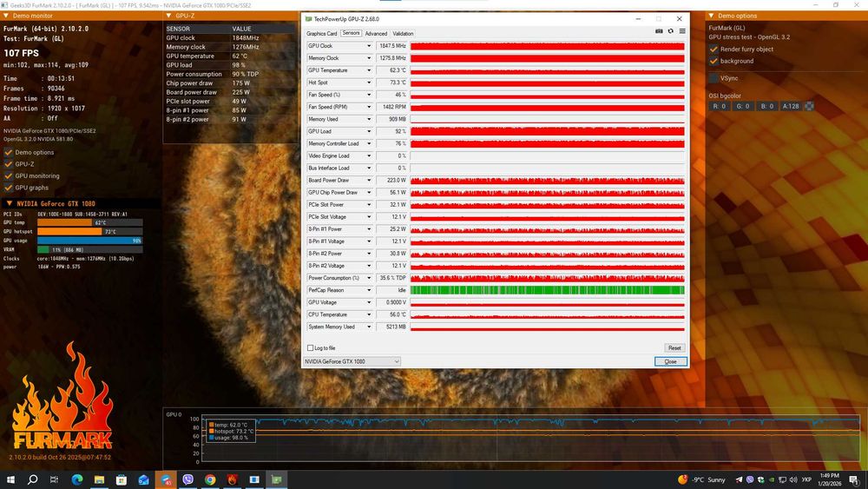Adjust the A:128 alpha value field
Viewport: 868px width, 489px height.
click(791, 106)
